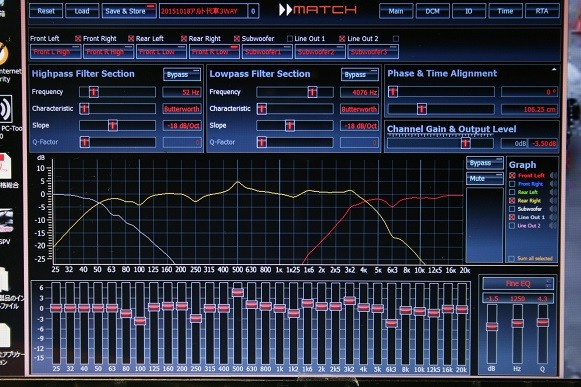Open Norton Internet Security desktop icon

4,54
